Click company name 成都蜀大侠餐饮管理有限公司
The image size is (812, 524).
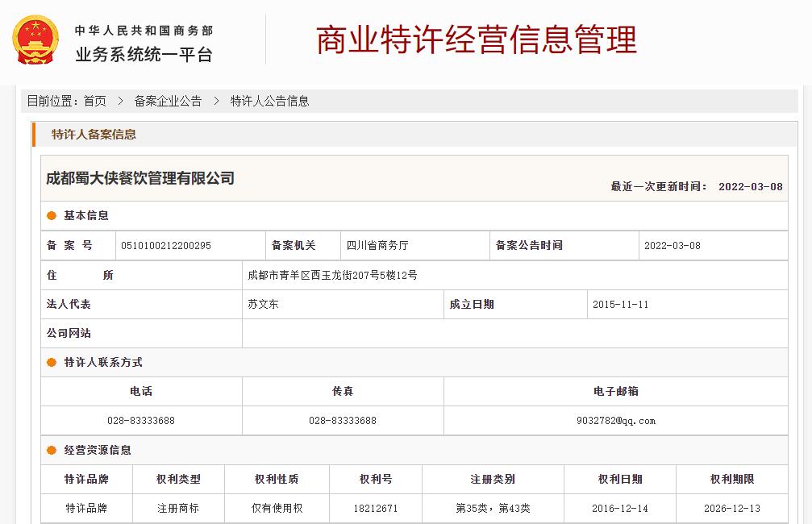pos(140,178)
